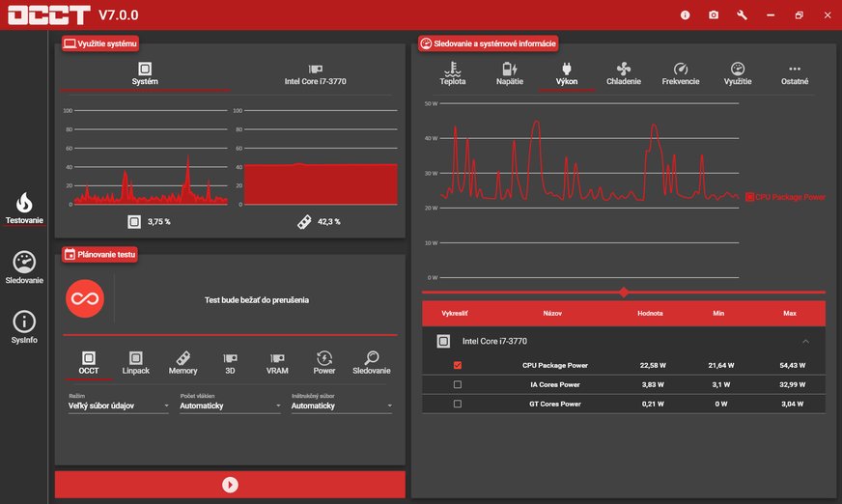Select the VRAM test icon

(x=277, y=362)
